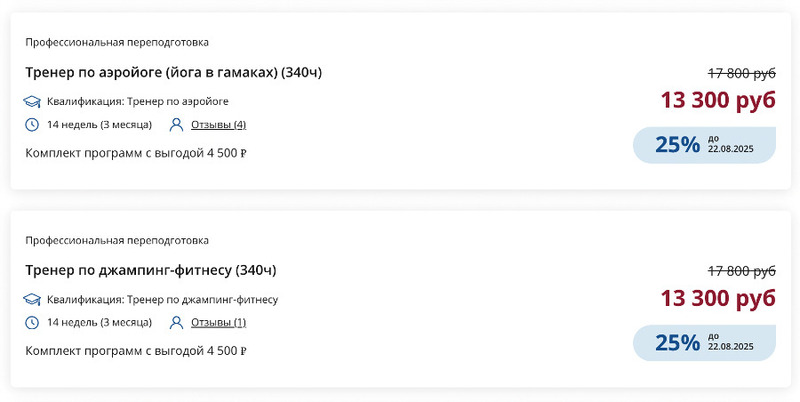Click 13 300 руб price for aeroyoga
The width and height of the screenshot is (800, 402).
[x=718, y=100]
